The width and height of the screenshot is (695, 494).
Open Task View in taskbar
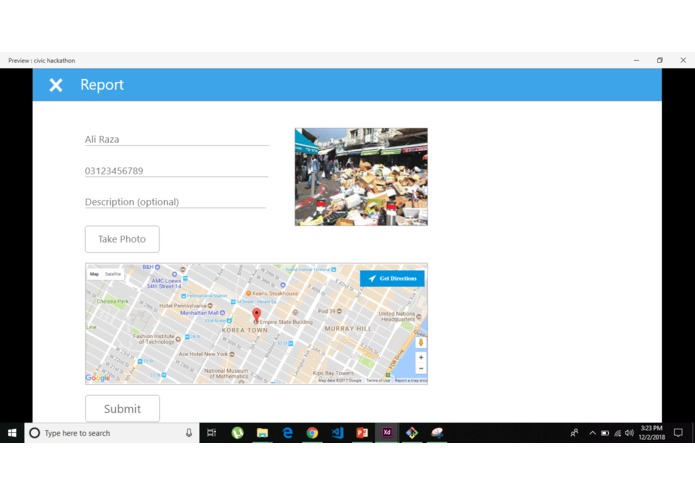tap(212, 433)
